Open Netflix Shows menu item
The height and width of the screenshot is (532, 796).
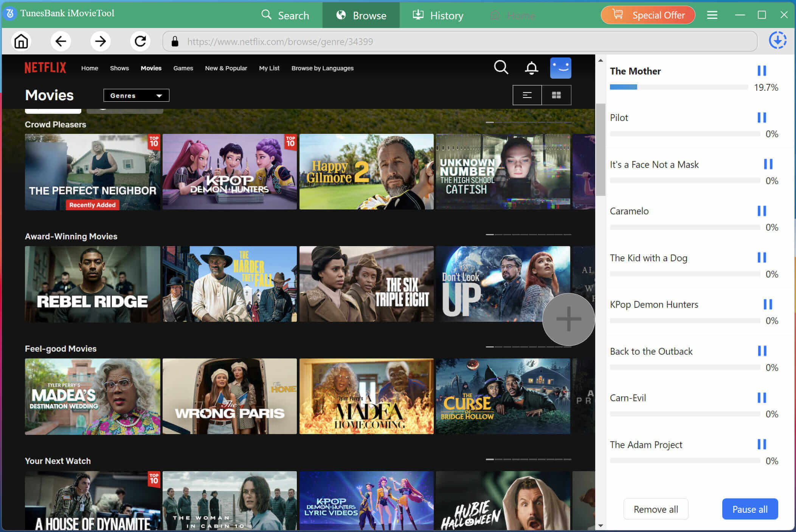click(x=119, y=68)
